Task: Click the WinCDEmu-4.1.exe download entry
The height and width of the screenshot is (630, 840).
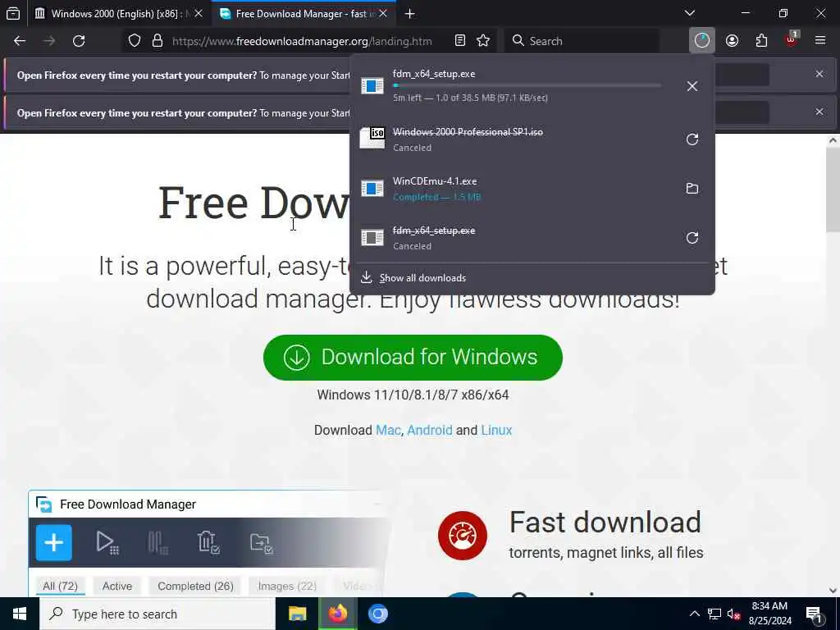Action: tap(514, 189)
